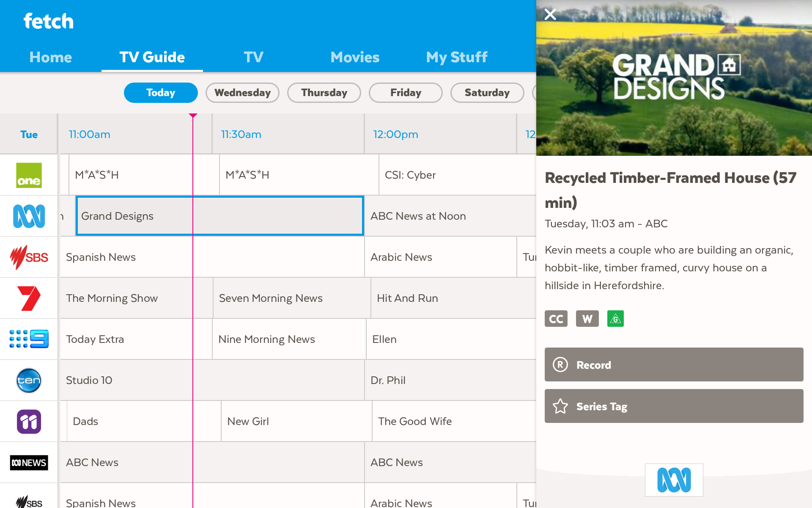The image size is (812, 508).
Task: Select New Girl
Action: pyautogui.click(x=296, y=421)
